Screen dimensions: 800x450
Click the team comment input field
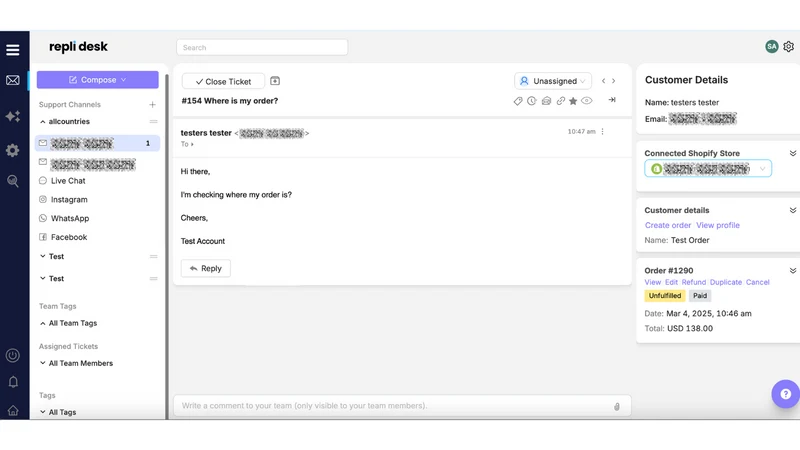coord(402,406)
